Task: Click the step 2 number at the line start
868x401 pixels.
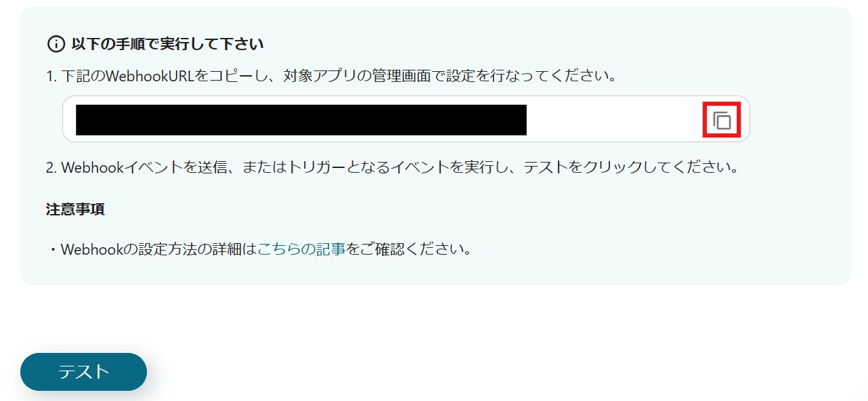Action: 51,167
